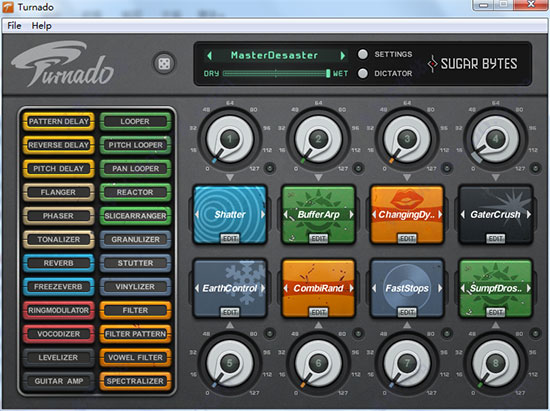Click EDIT on the ChangingDy.. pad
The width and height of the screenshot is (550, 411).
[x=407, y=238]
